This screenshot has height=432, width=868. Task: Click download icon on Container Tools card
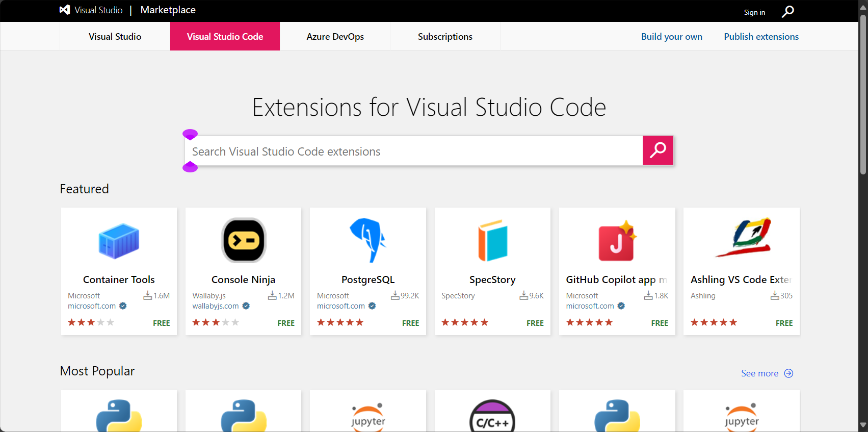[x=148, y=295]
